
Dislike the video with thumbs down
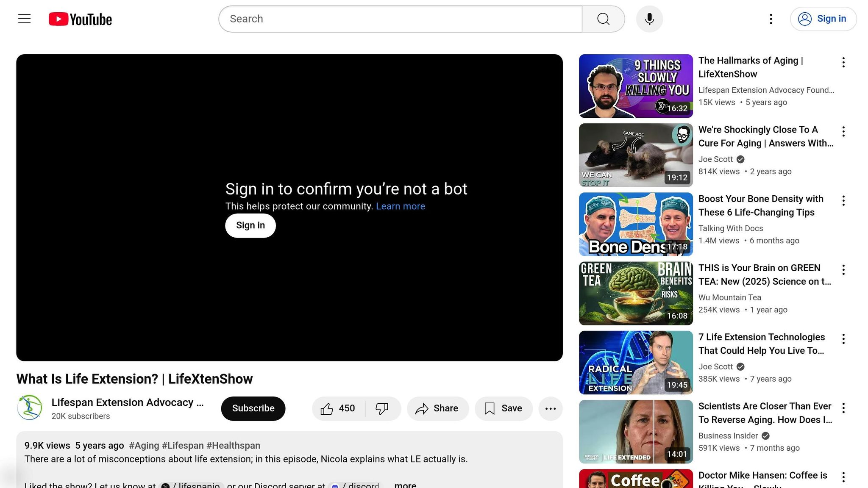coord(383,408)
